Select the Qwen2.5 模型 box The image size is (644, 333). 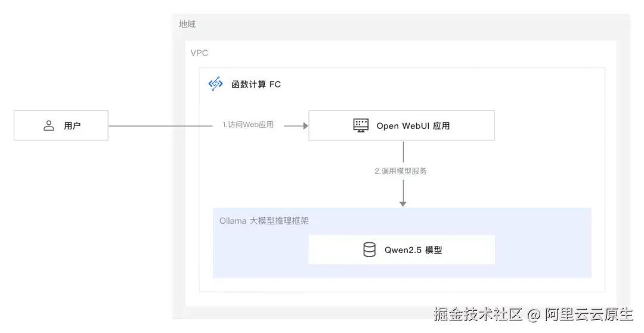pyautogui.click(x=402, y=249)
